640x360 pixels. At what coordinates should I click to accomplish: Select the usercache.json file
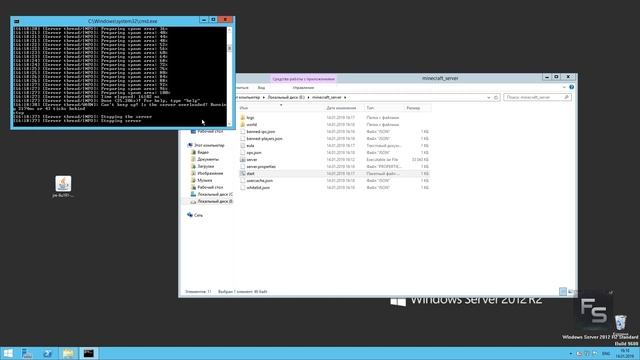(259, 180)
